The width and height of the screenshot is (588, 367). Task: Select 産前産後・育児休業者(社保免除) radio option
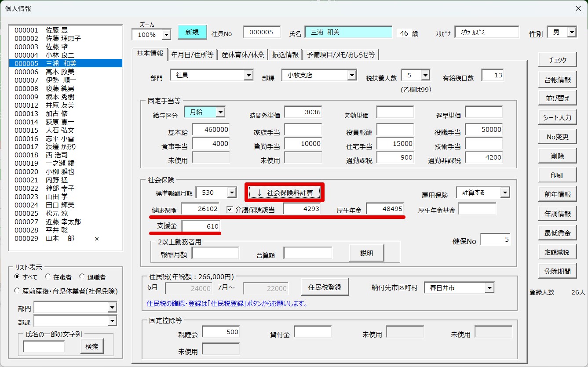17,291
